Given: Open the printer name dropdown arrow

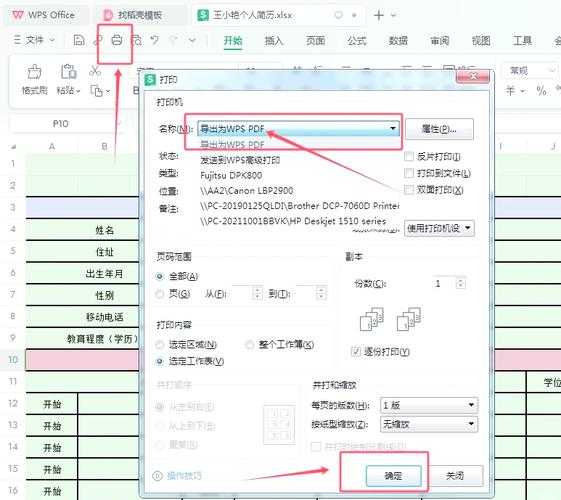Looking at the screenshot, I should [x=392, y=128].
